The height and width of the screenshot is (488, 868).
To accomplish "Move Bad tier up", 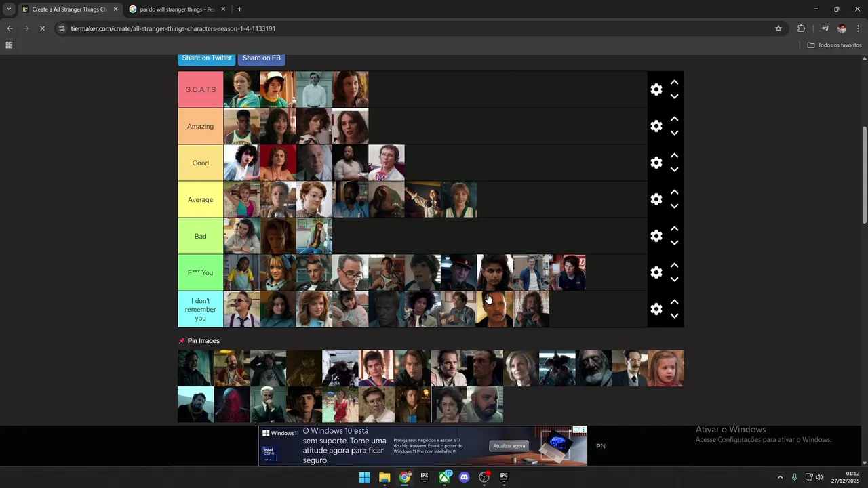I will coord(674,228).
